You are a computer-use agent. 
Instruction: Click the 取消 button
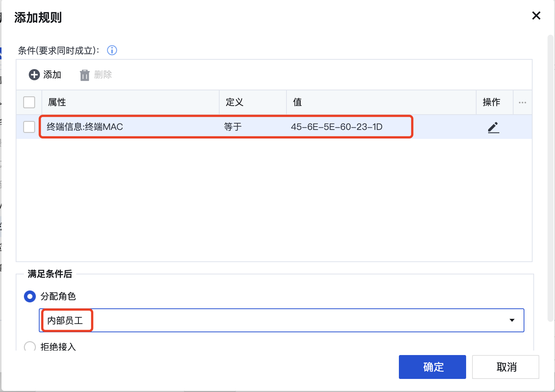coord(506,367)
